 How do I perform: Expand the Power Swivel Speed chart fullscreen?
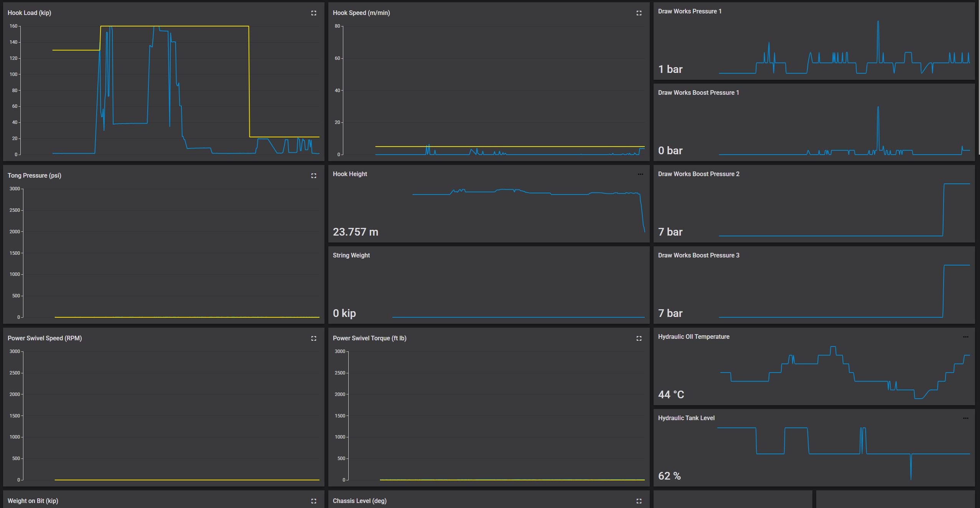click(314, 338)
